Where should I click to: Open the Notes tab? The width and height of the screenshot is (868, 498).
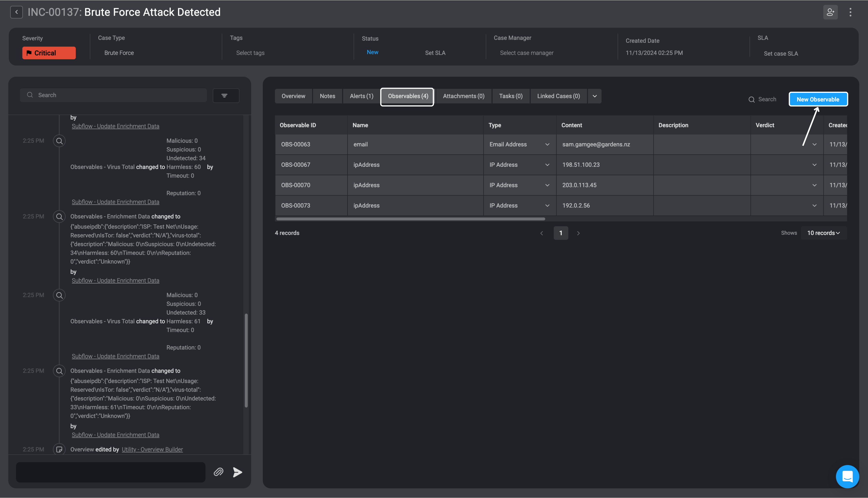point(327,96)
